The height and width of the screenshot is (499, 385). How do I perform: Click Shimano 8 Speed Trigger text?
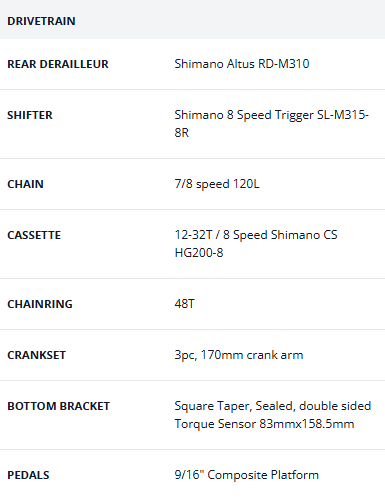point(244,115)
